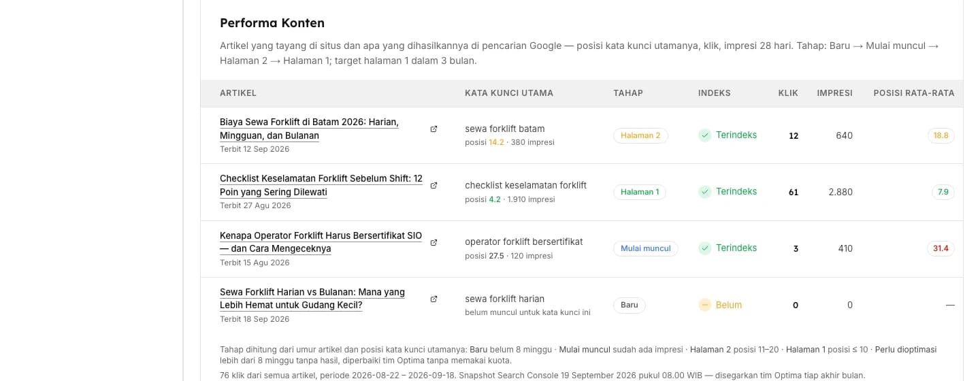This screenshot has width=980, height=381.
Task: Click green check icon in sewa forklift batam row
Action: click(x=705, y=135)
